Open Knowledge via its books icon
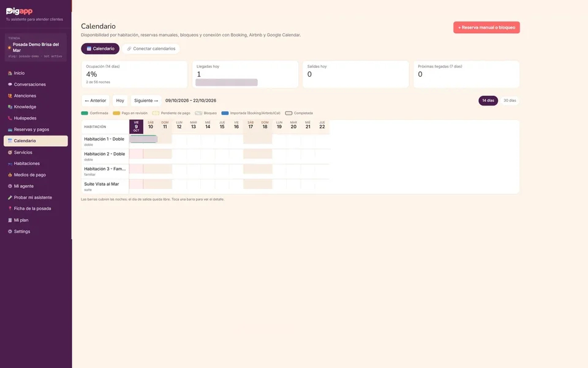This screenshot has width=588, height=368. (x=10, y=107)
